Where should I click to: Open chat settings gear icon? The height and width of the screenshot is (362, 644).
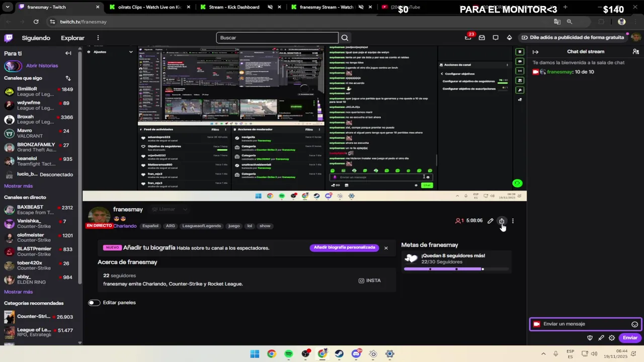click(612, 338)
